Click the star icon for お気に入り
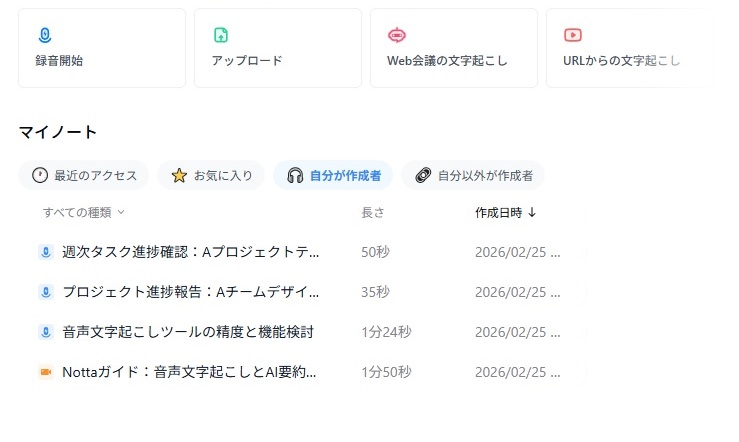Screen dimensions: 739x442 point(179,175)
